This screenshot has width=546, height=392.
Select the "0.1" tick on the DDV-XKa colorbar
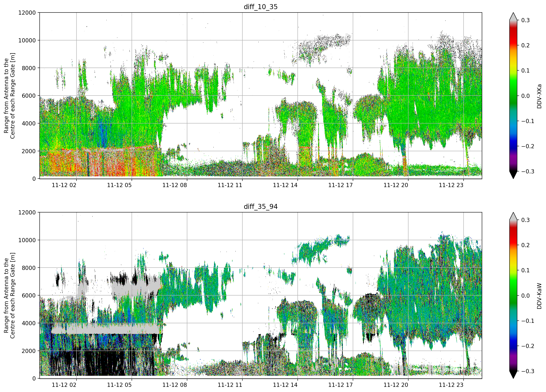coord(525,71)
